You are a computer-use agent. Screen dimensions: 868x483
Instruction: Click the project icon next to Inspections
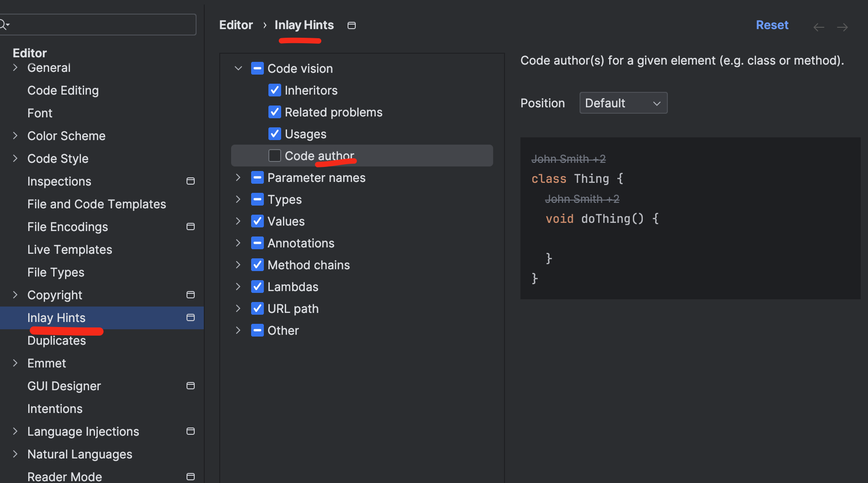point(191,181)
